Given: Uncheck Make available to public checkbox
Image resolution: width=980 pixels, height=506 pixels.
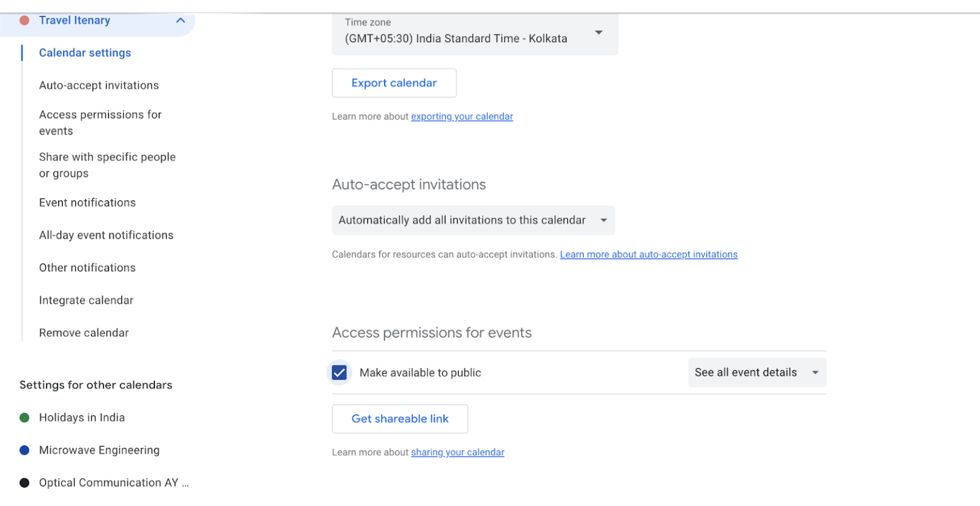Looking at the screenshot, I should tap(339, 373).
